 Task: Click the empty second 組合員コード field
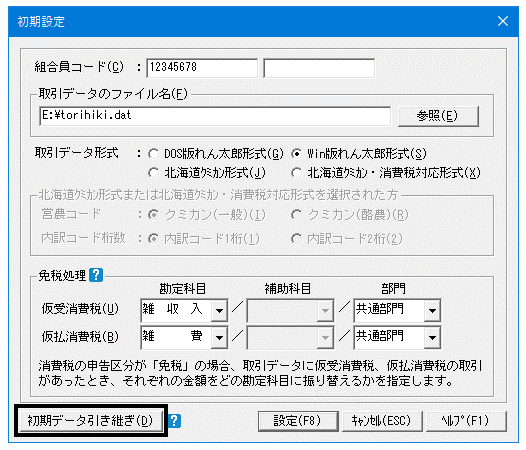[x=319, y=68]
